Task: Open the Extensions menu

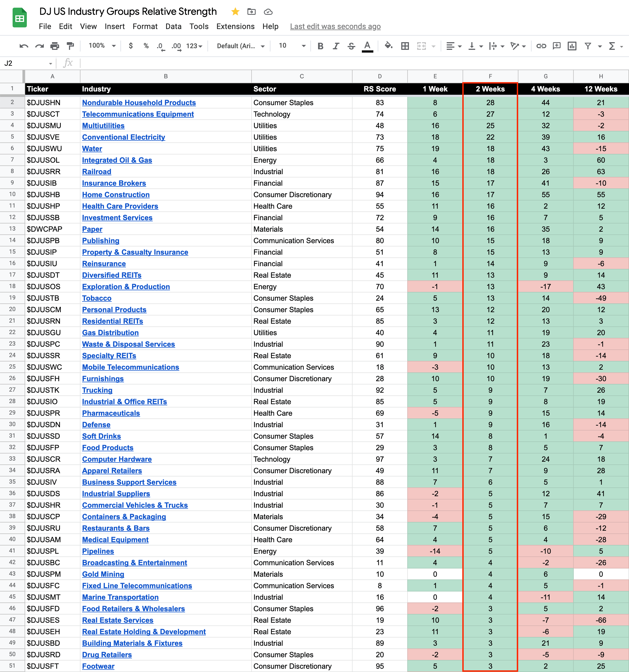Action: click(x=235, y=26)
